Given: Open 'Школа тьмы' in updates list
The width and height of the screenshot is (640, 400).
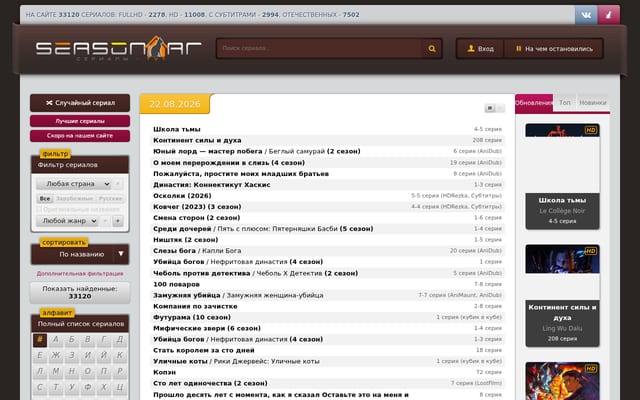Looking at the screenshot, I should coord(177,129).
